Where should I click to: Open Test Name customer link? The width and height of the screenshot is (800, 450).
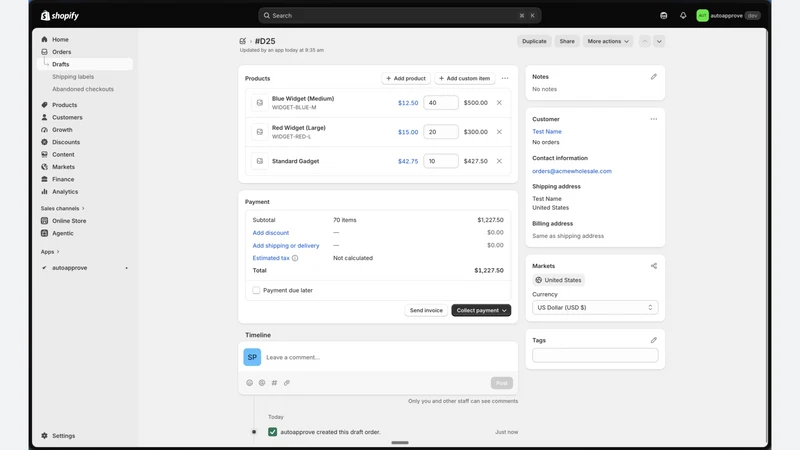coord(546,132)
